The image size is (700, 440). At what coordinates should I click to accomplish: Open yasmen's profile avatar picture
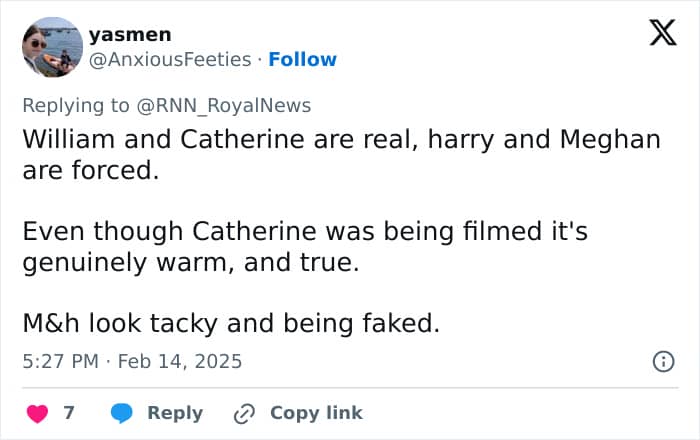click(x=51, y=47)
